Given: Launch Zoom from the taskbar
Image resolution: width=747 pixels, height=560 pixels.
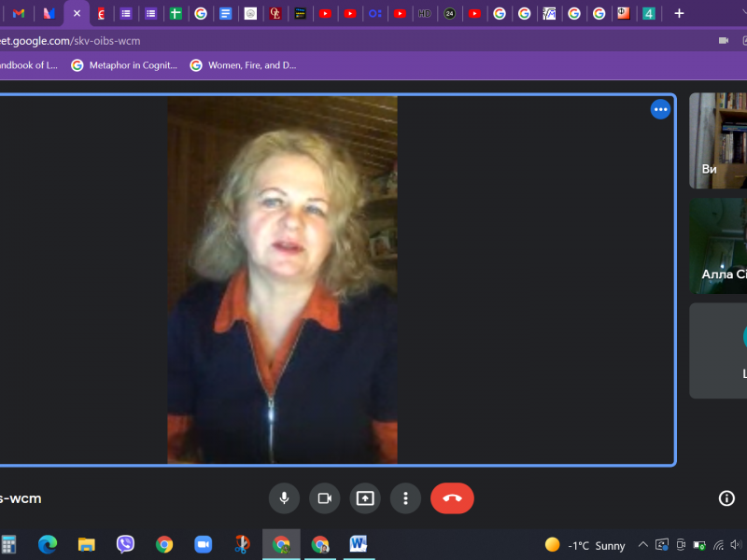Looking at the screenshot, I should click(x=203, y=544).
